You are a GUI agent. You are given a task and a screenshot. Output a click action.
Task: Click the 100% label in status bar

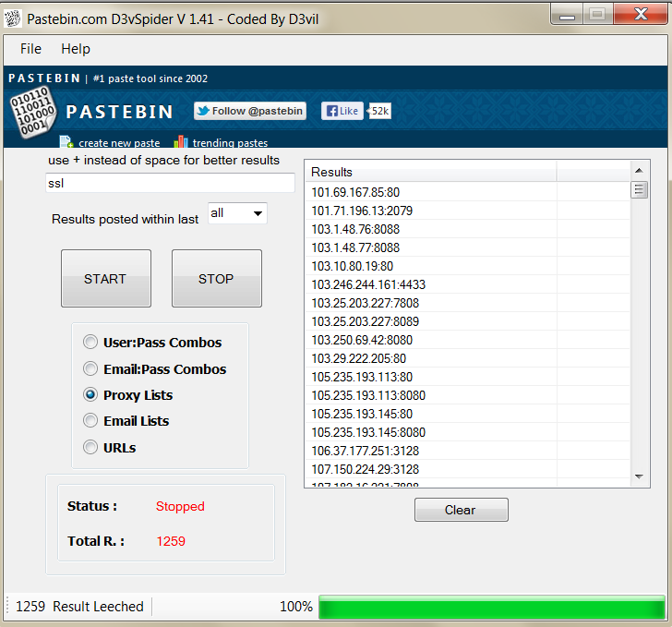click(296, 607)
